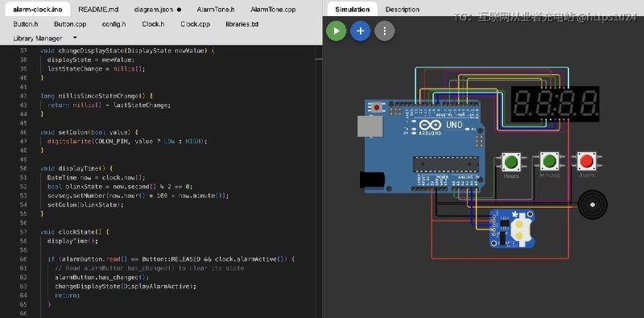Select the Simulation tab
The height and width of the screenshot is (318, 644).
click(x=352, y=9)
